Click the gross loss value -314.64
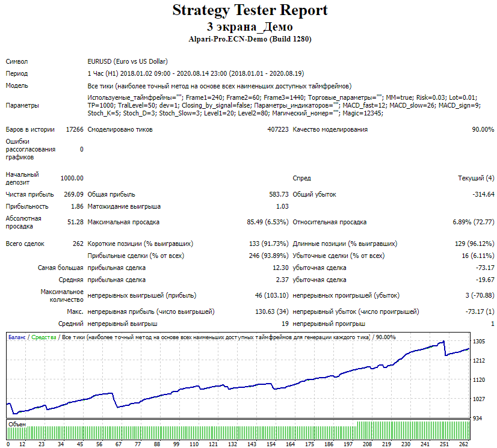The image size is (497, 448). point(483,194)
